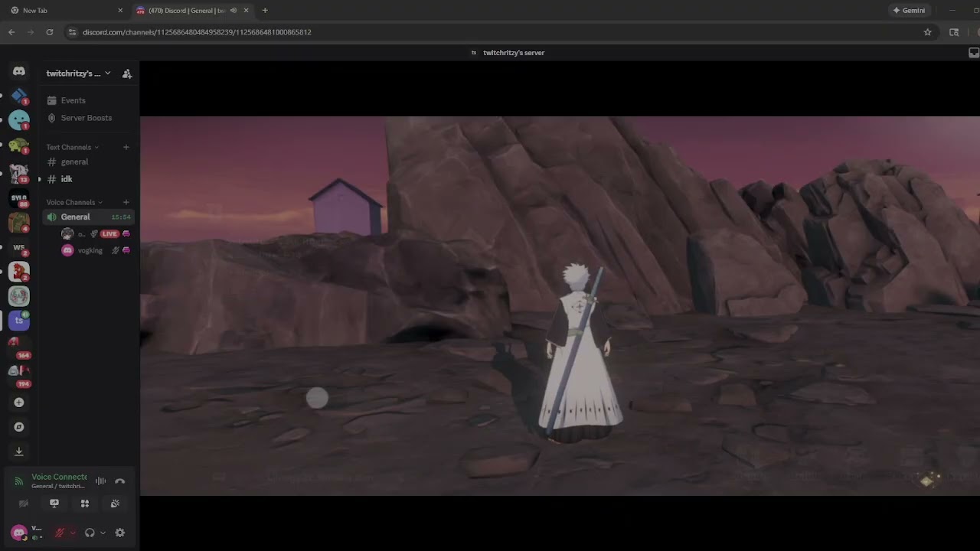This screenshot has height=551, width=980.
Task: Open the red dragon server icon
Action: [x=19, y=272]
